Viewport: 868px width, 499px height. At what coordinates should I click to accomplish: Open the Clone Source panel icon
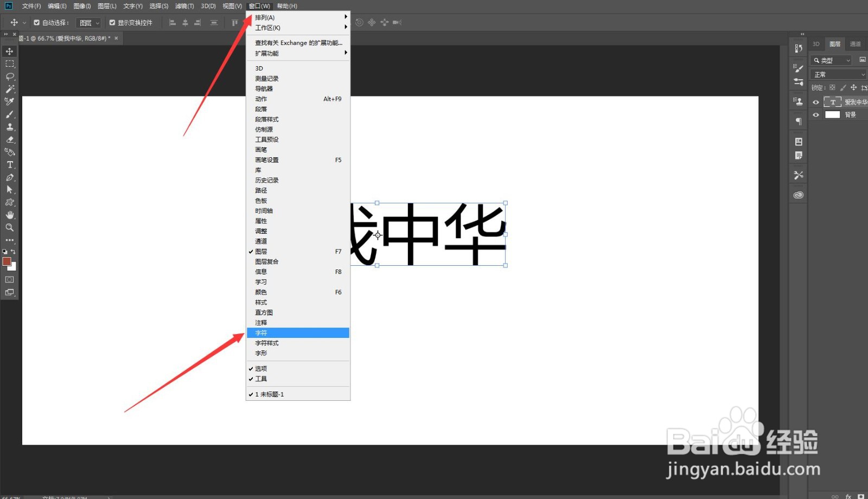798,101
